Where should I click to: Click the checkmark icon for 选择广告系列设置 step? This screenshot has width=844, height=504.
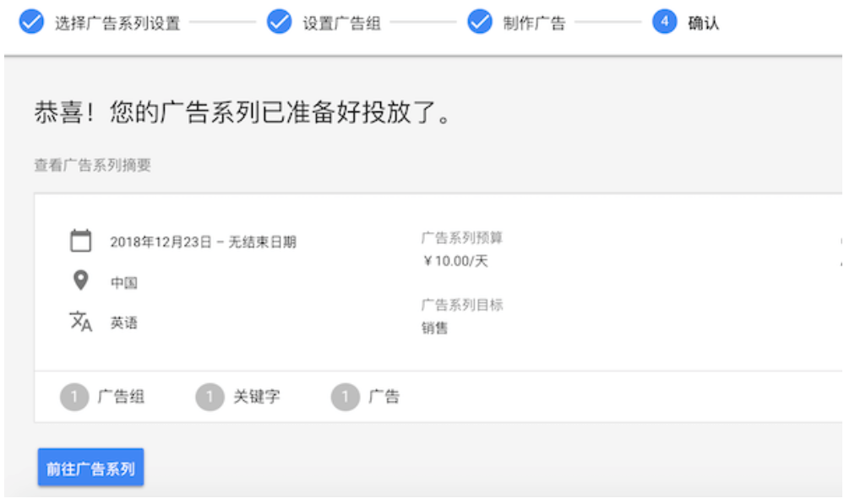point(31,22)
